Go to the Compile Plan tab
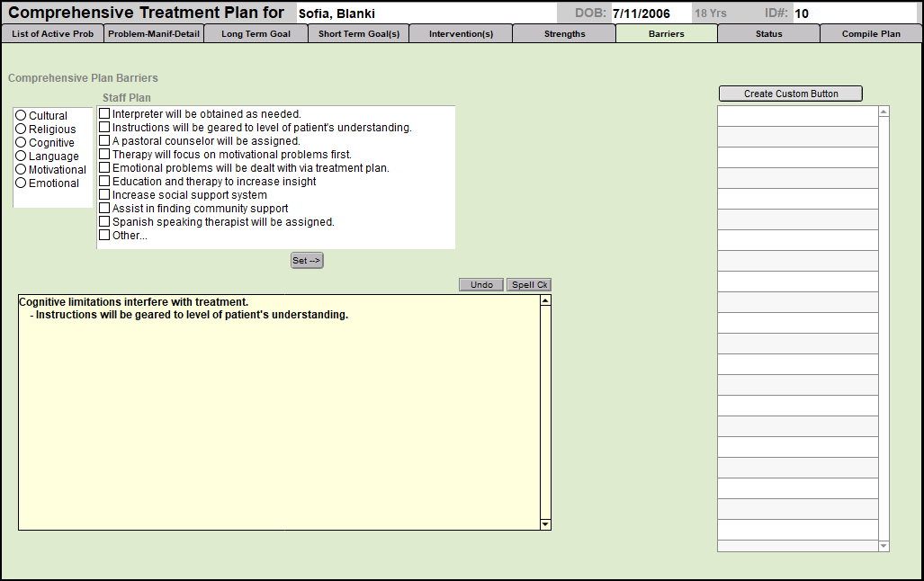Viewport: 924px width, 581px height. coord(870,34)
